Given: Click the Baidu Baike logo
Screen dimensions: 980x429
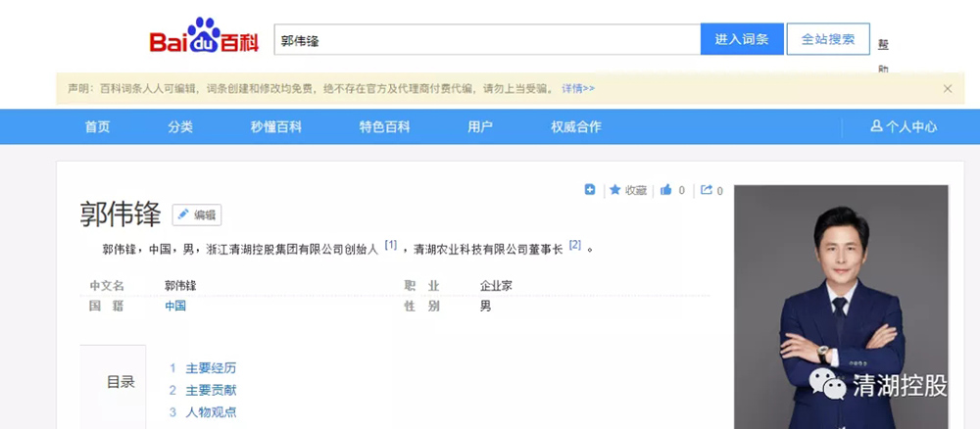Looking at the screenshot, I should click(x=205, y=39).
